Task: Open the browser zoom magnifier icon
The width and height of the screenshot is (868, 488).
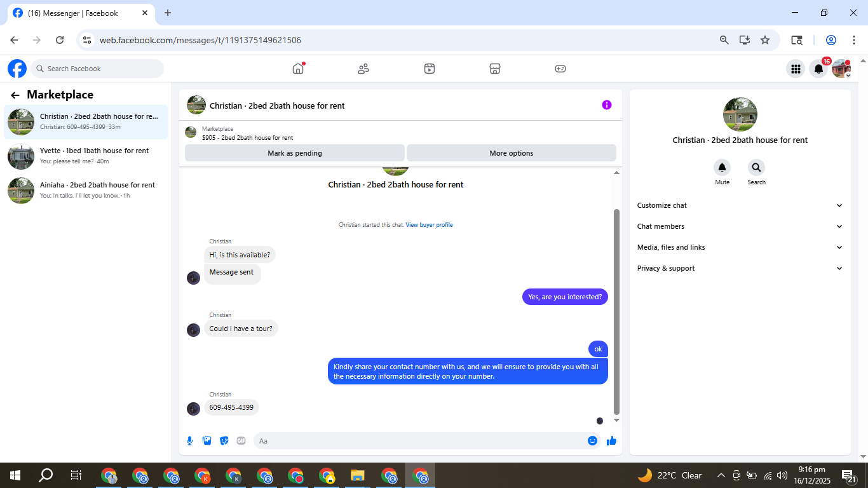Action: pyautogui.click(x=724, y=40)
